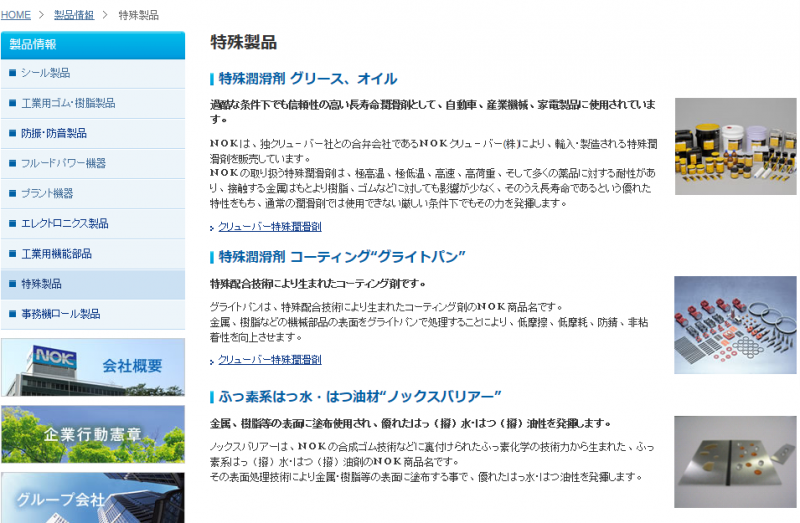Click the 特殊潤滑剤 グリース、オイル heading
This screenshot has height=523, width=800.
click(308, 79)
